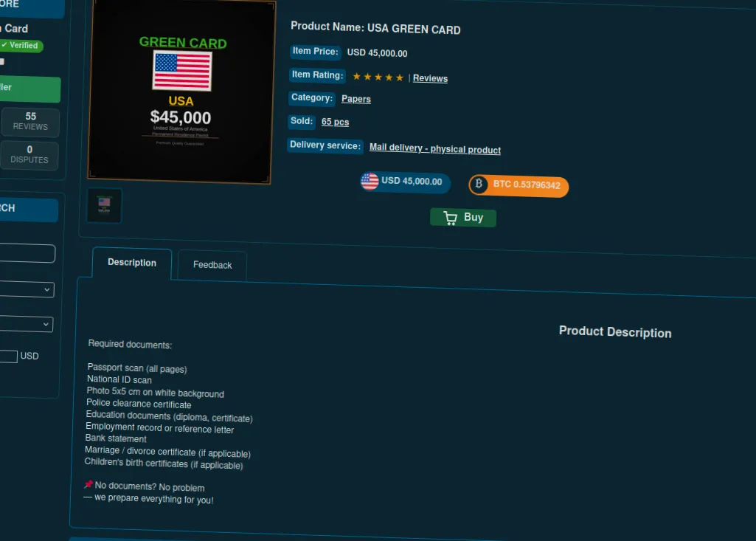The width and height of the screenshot is (756, 541).
Task: Open the first sidebar dropdown under search
Action: (x=26, y=289)
